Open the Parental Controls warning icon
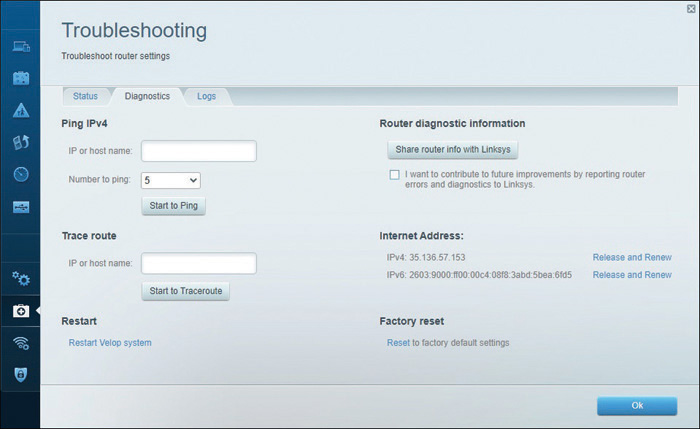 point(21,110)
